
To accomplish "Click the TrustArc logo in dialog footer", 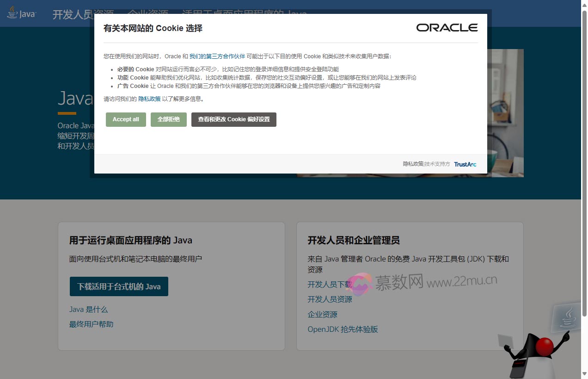I will 465,164.
